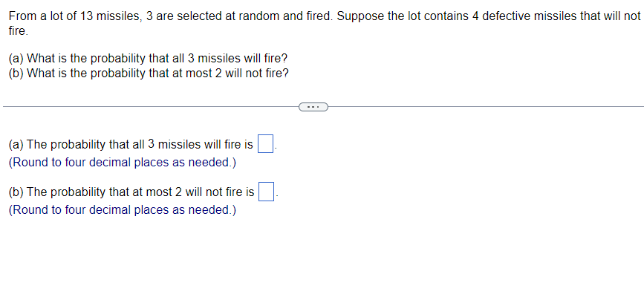The width and height of the screenshot is (644, 303).
Task: Click the answer box for part (a)
Action: 267,144
